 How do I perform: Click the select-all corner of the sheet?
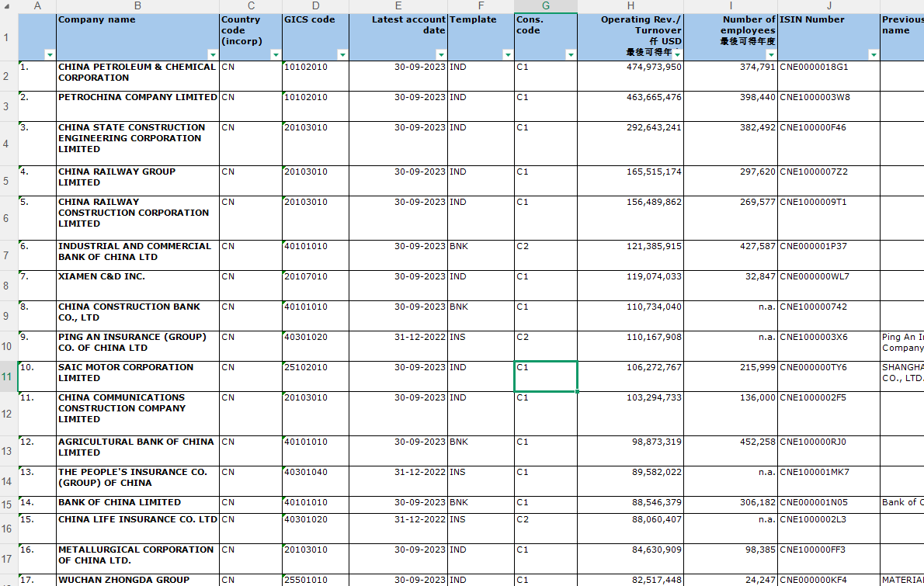8,6
